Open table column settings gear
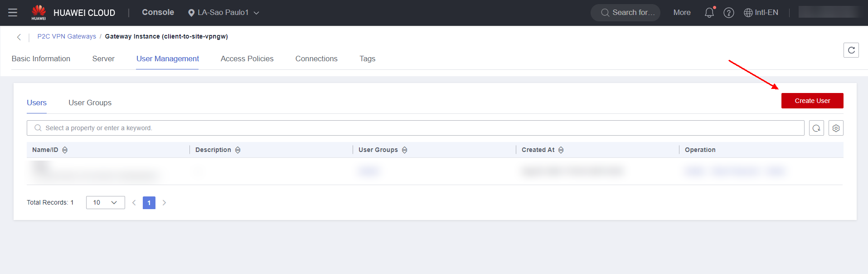The width and height of the screenshot is (868, 274). [x=836, y=128]
